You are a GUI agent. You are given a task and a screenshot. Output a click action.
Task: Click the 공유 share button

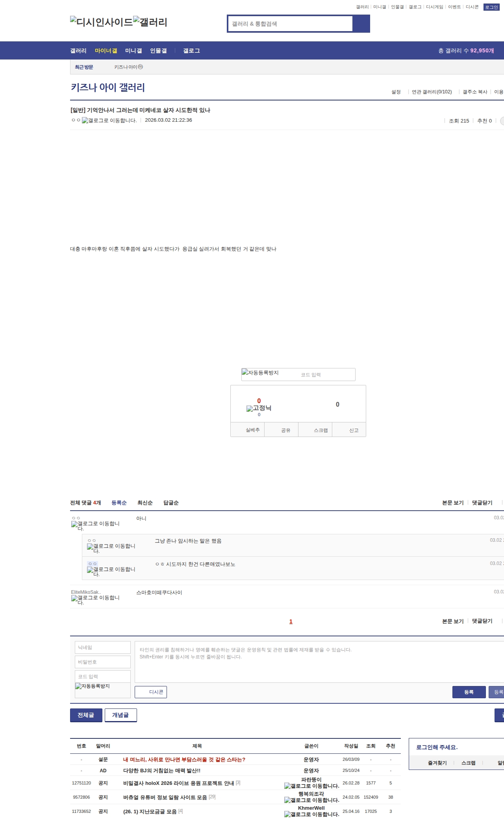(x=281, y=430)
